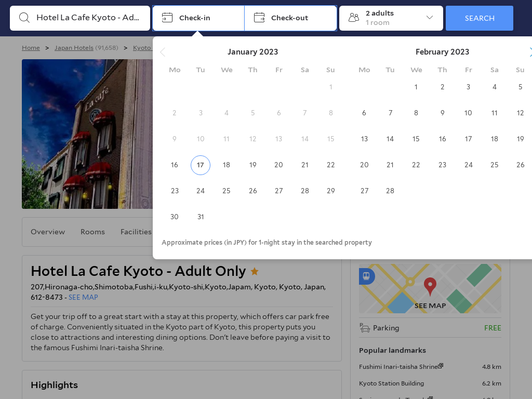
Task: Click the check-out calendar icon
Action: tap(259, 18)
